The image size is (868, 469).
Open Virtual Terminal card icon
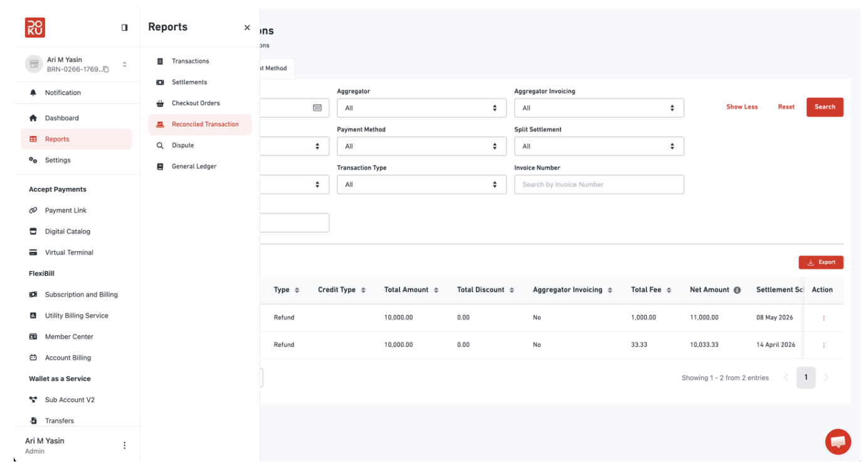coord(33,253)
